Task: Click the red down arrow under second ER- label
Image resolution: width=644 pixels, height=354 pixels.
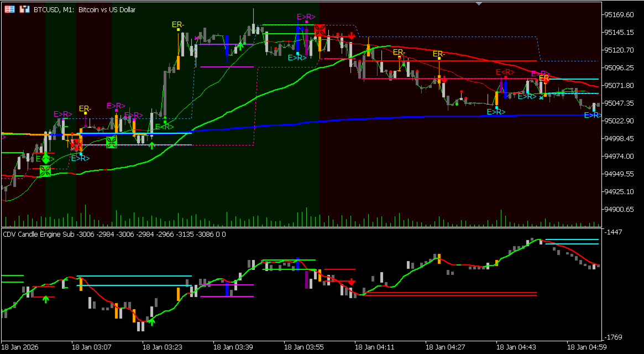Action: coord(444,79)
